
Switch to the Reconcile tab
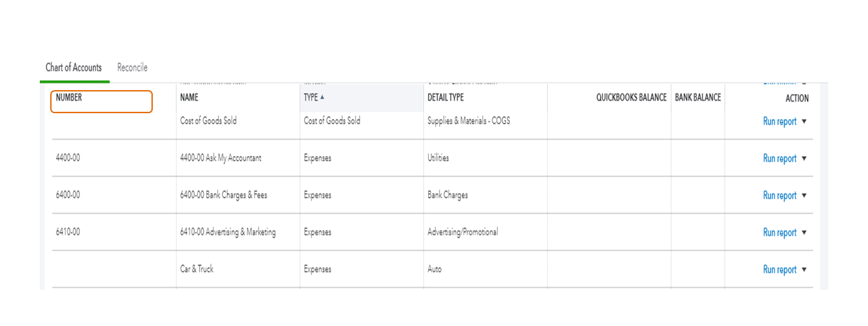[132, 67]
